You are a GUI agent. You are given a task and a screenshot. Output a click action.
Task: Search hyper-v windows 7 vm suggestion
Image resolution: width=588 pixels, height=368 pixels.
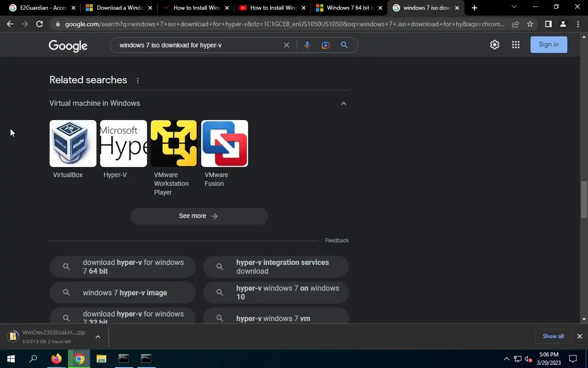(x=276, y=317)
